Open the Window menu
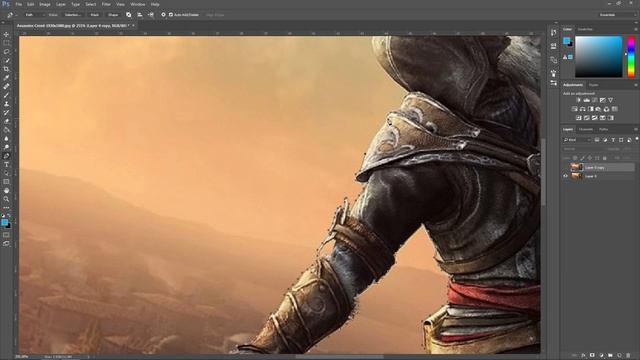This screenshot has height=360, width=640. point(138,4)
